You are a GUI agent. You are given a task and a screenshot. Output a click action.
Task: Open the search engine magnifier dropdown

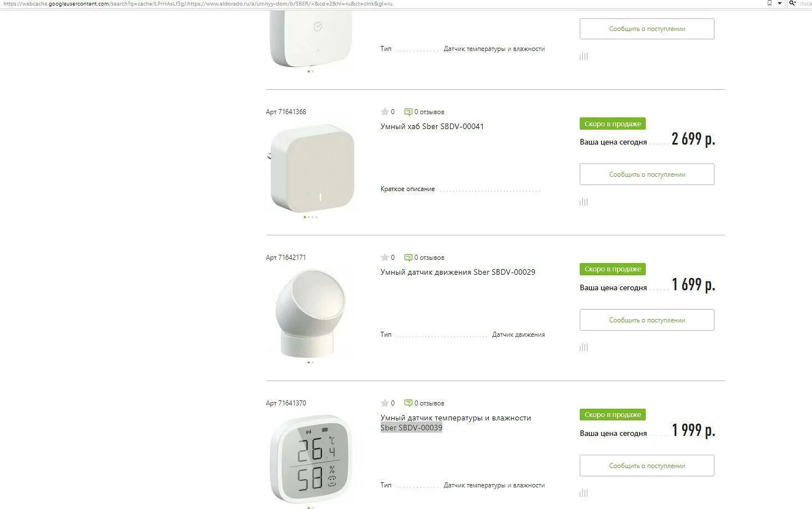pyautogui.click(x=792, y=3)
